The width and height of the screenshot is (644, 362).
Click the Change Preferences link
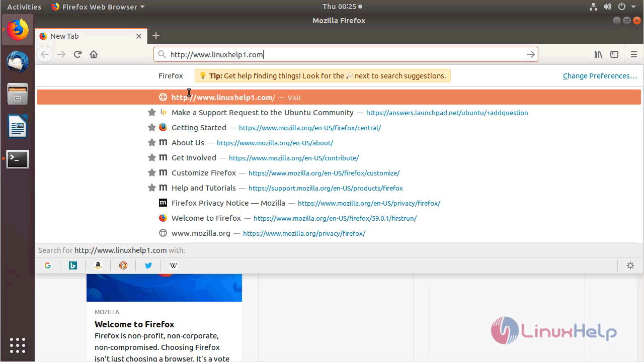pyautogui.click(x=600, y=76)
